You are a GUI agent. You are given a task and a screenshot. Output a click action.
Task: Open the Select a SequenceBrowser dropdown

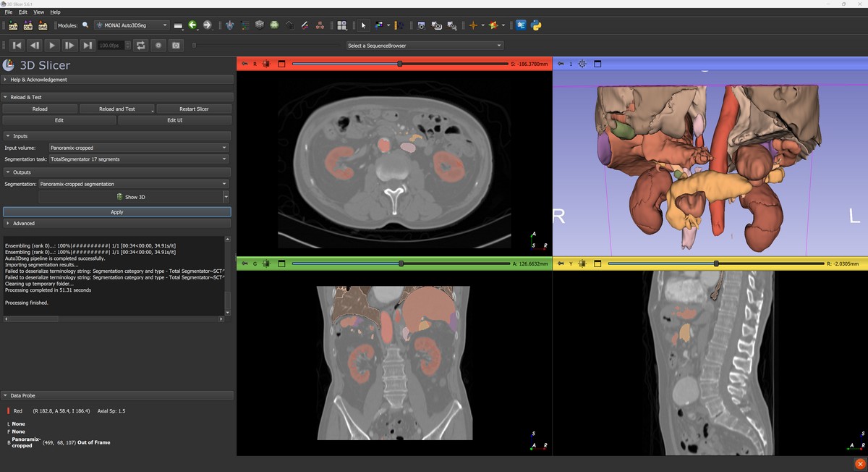tap(424, 46)
